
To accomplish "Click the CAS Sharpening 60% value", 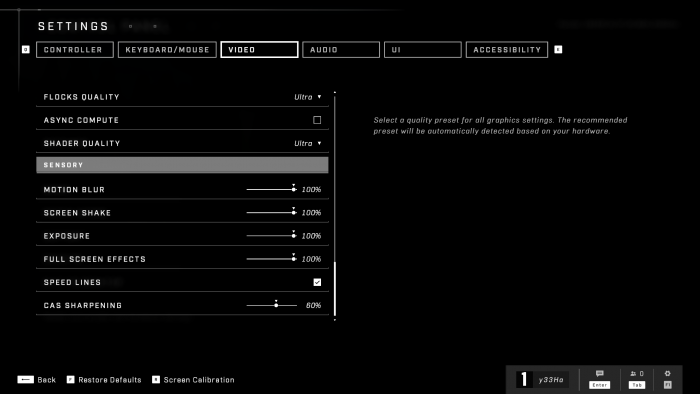I will tap(313, 306).
